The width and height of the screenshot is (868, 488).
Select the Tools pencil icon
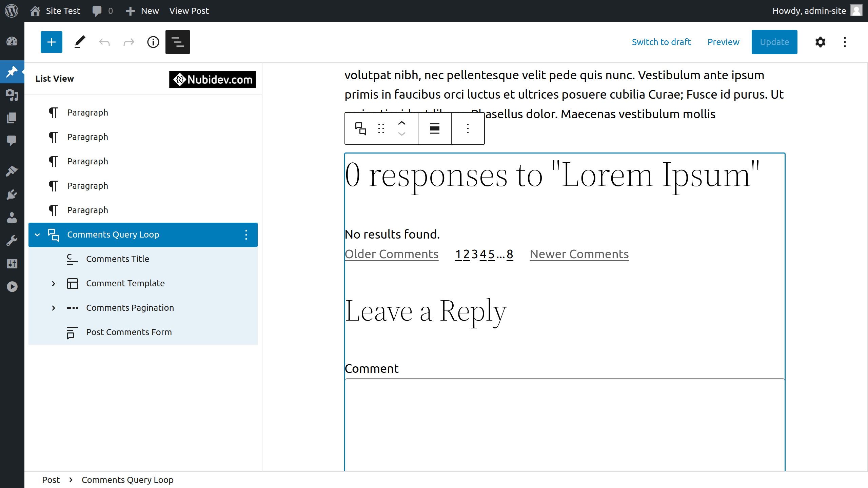click(x=80, y=42)
